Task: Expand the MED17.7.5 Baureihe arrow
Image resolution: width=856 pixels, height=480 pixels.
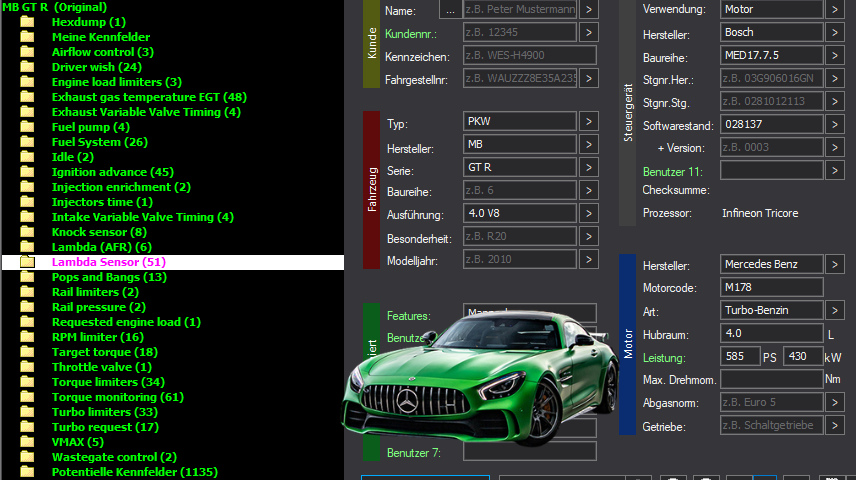Action: 835,55
